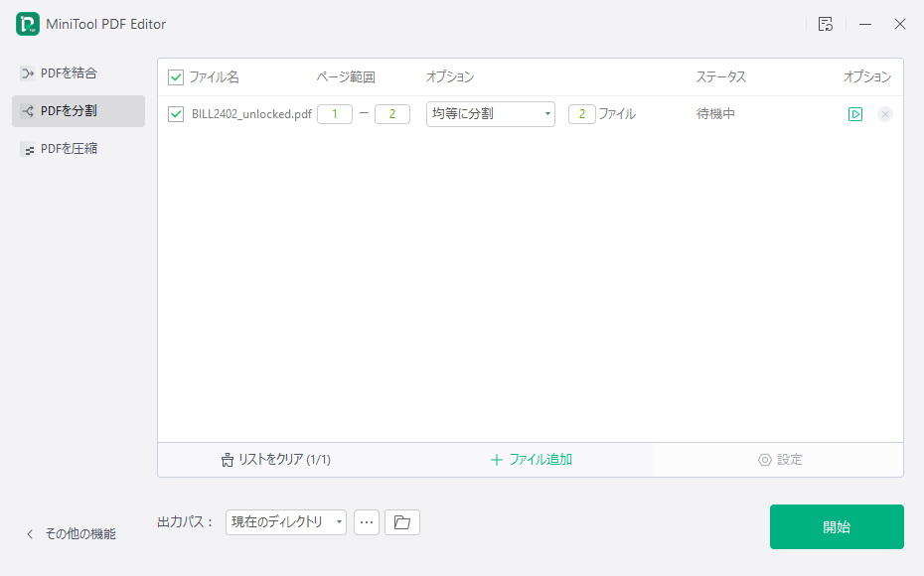Select the PDFを分割 sidebar item
This screenshot has height=576, width=924.
pos(78,111)
